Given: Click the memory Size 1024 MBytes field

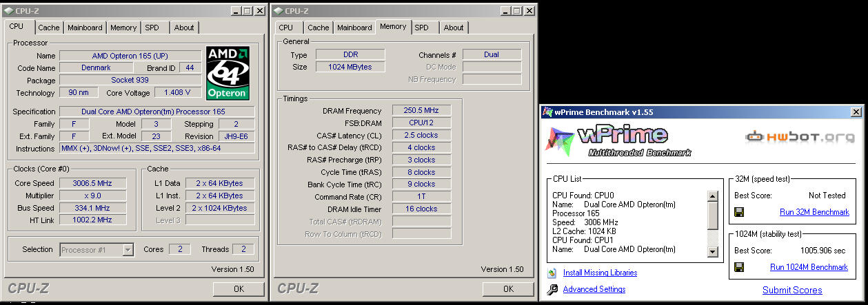Looking at the screenshot, I should pyautogui.click(x=350, y=67).
